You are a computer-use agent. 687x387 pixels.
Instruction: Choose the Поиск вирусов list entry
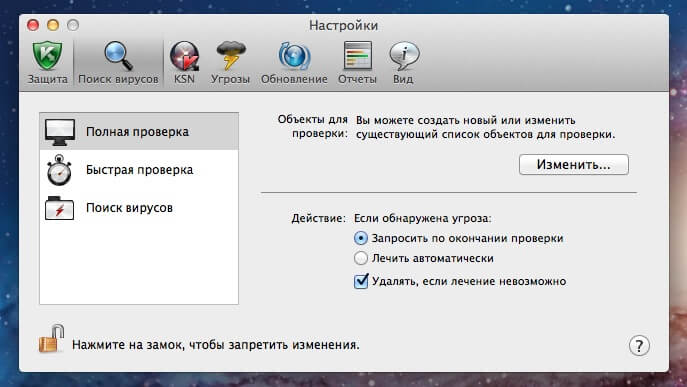coord(139,208)
